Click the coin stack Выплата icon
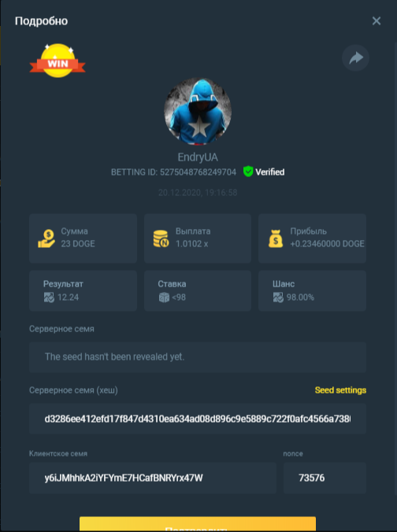This screenshot has width=397, height=532. coord(161,238)
